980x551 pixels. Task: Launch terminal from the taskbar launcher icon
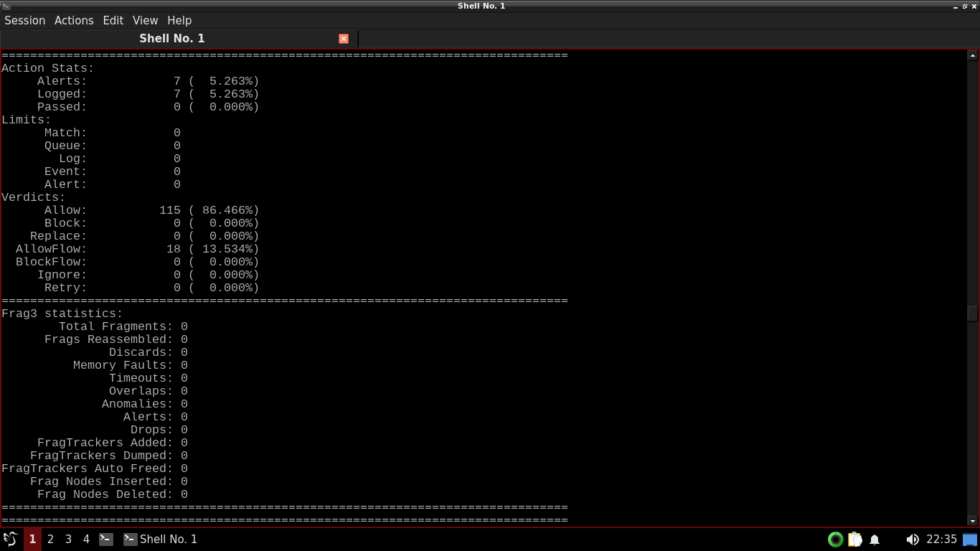tap(106, 539)
